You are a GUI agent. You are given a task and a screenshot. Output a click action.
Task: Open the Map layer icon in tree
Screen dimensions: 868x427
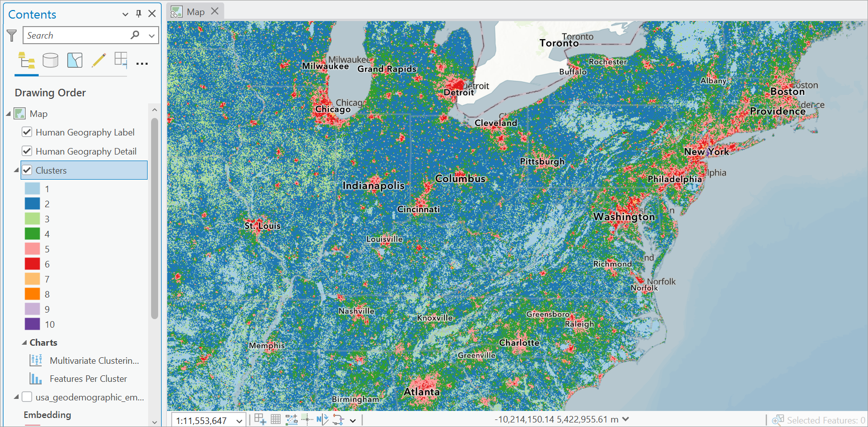20,113
